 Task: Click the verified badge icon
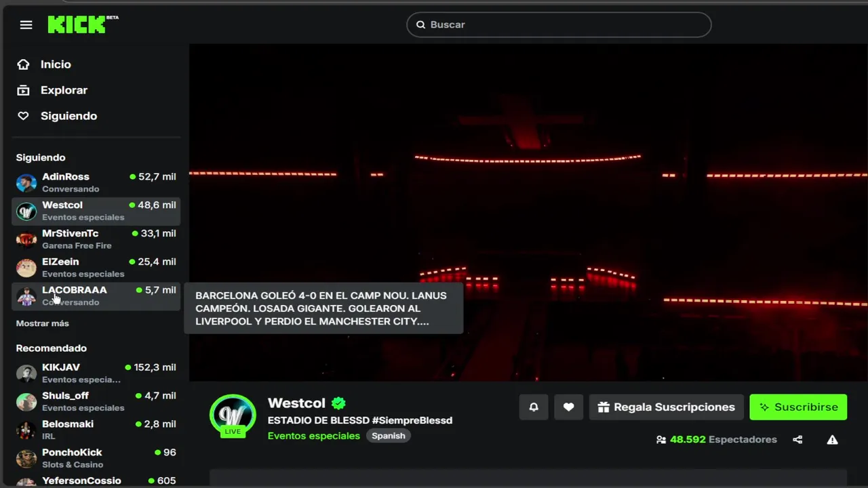pos(338,403)
